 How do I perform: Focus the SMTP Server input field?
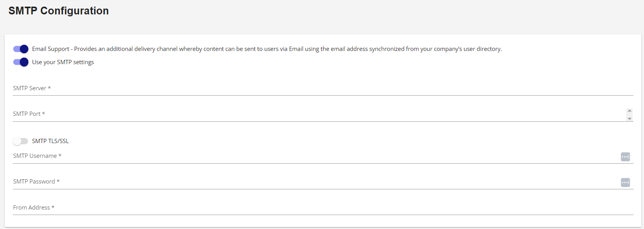(323, 89)
